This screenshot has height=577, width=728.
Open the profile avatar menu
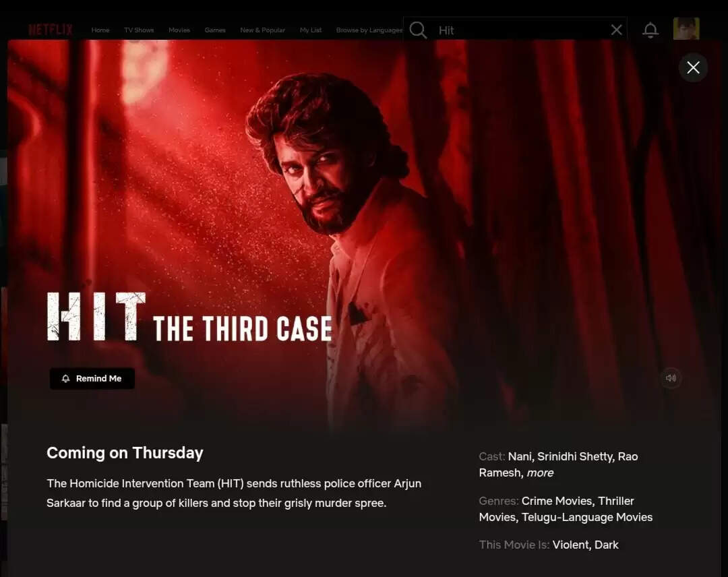(x=686, y=29)
